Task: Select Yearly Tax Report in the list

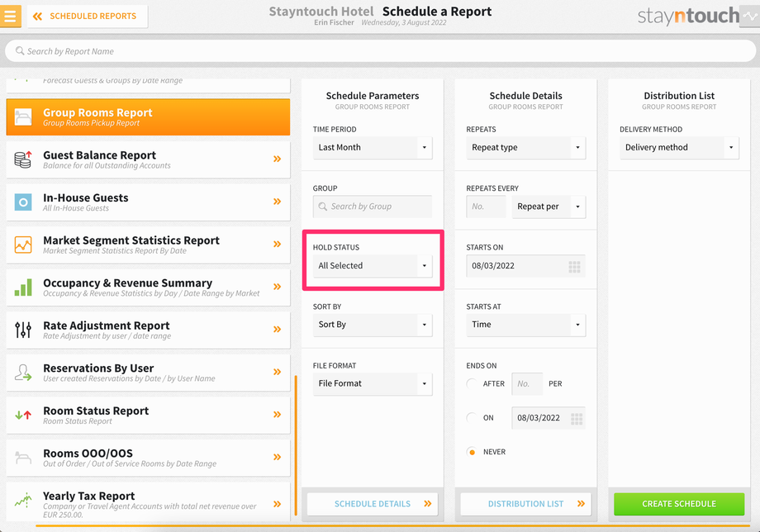Action: [x=148, y=502]
